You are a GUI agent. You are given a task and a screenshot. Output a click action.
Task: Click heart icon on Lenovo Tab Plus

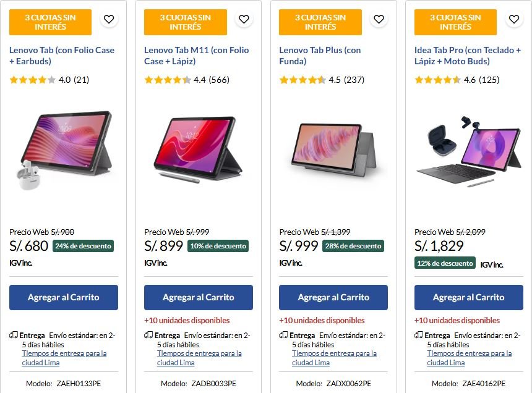[x=379, y=19]
